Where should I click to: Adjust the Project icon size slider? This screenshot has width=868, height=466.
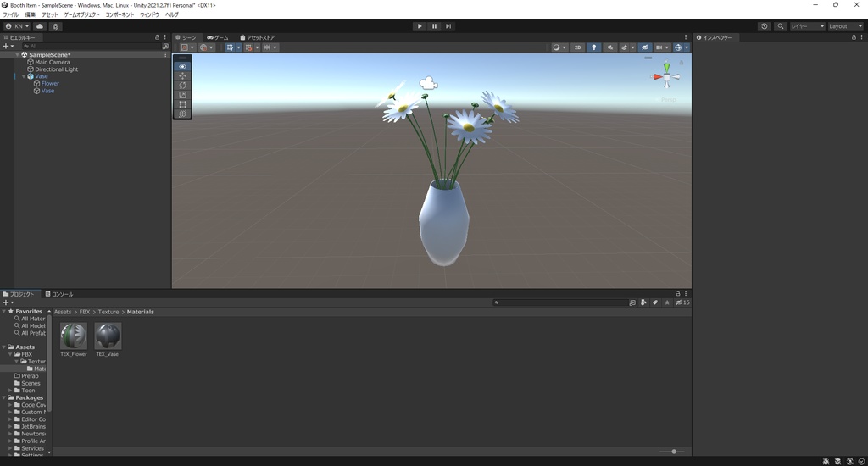pyautogui.click(x=674, y=452)
